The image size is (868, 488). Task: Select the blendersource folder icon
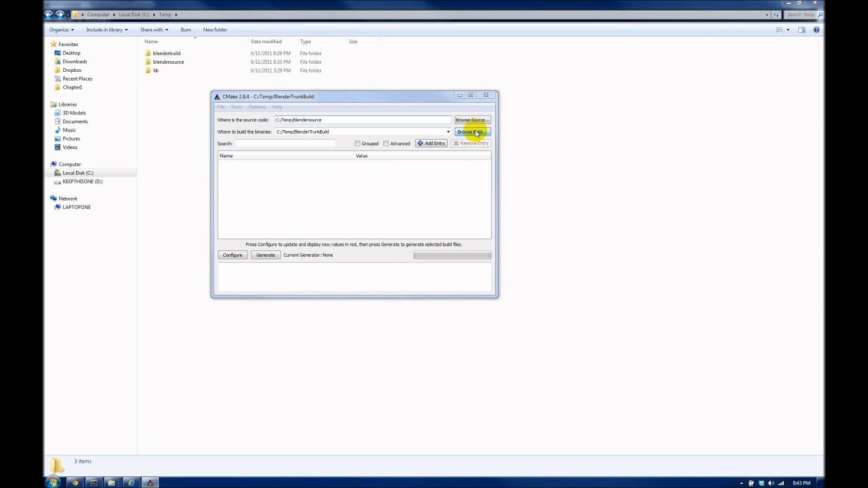coord(149,62)
